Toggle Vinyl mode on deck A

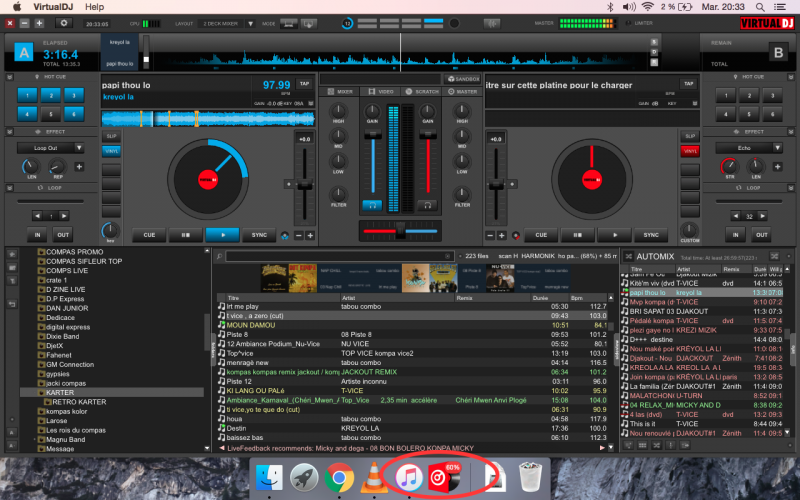point(111,151)
